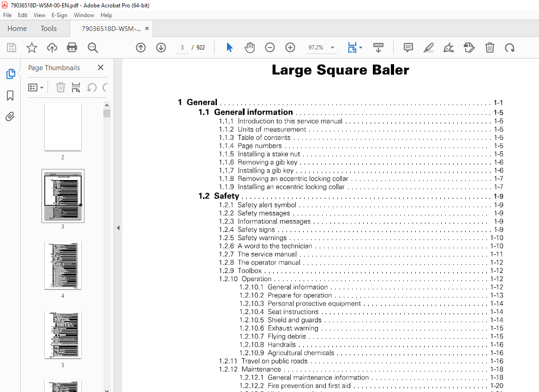This screenshot has width=539, height=392.
Task: Open the Page Thumbnails sidebar icon
Action: [x=11, y=73]
